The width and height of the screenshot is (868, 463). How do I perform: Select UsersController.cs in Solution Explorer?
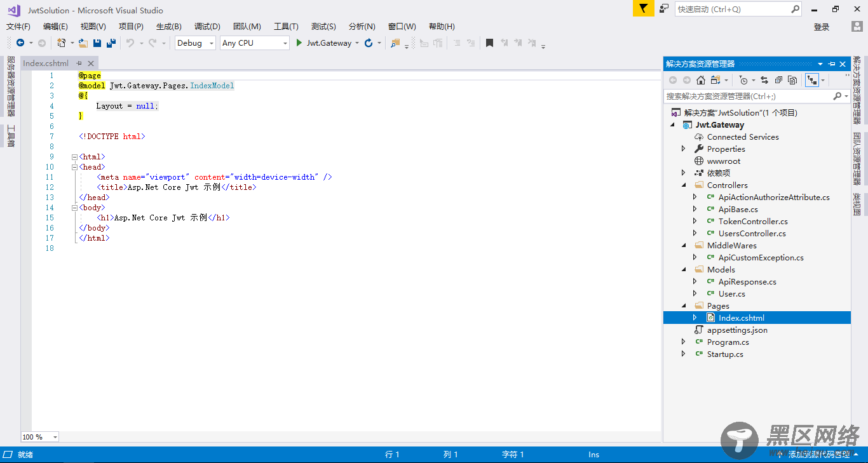click(752, 233)
